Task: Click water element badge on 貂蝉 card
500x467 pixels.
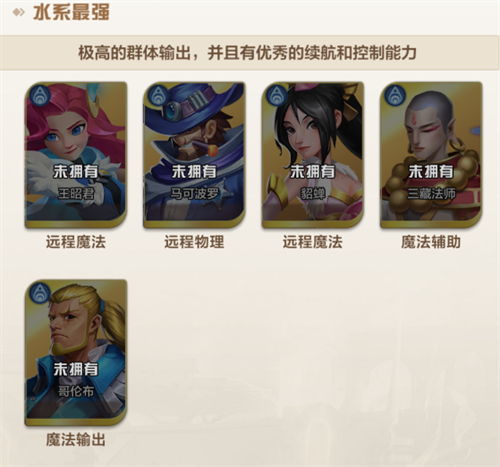Action: (x=277, y=96)
